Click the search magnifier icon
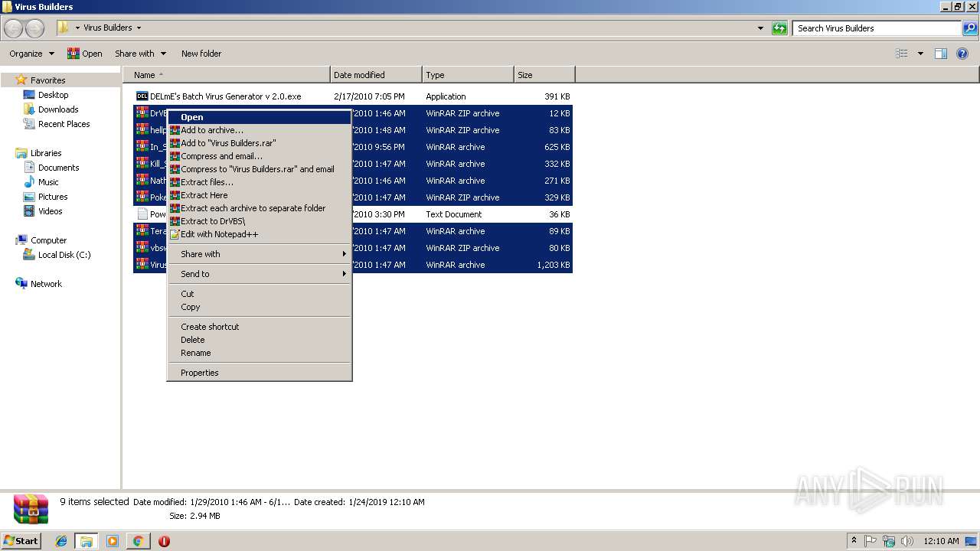 pos(969,28)
